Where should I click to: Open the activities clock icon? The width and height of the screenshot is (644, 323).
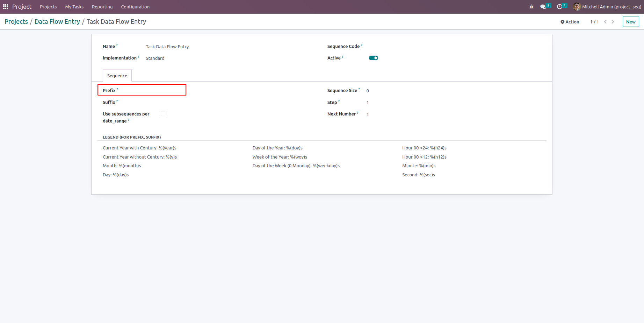pos(559,7)
